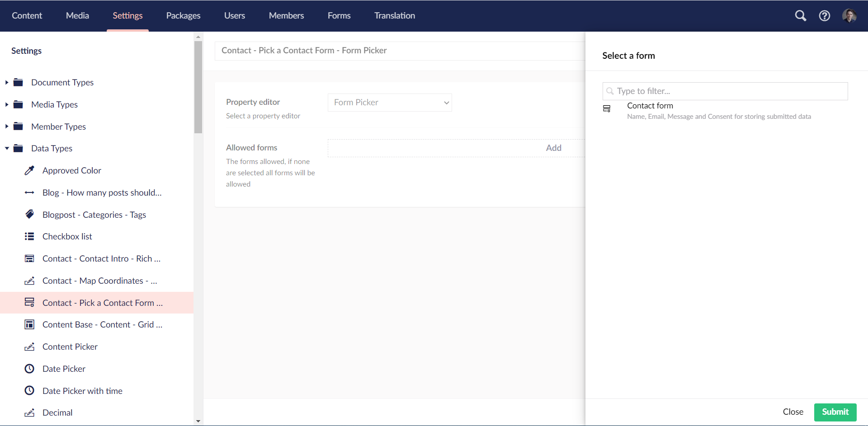The height and width of the screenshot is (426, 868).
Task: Click the user avatar in top bar
Action: 850,15
